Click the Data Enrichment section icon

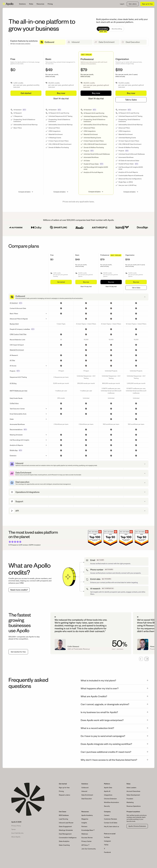point(12,473)
